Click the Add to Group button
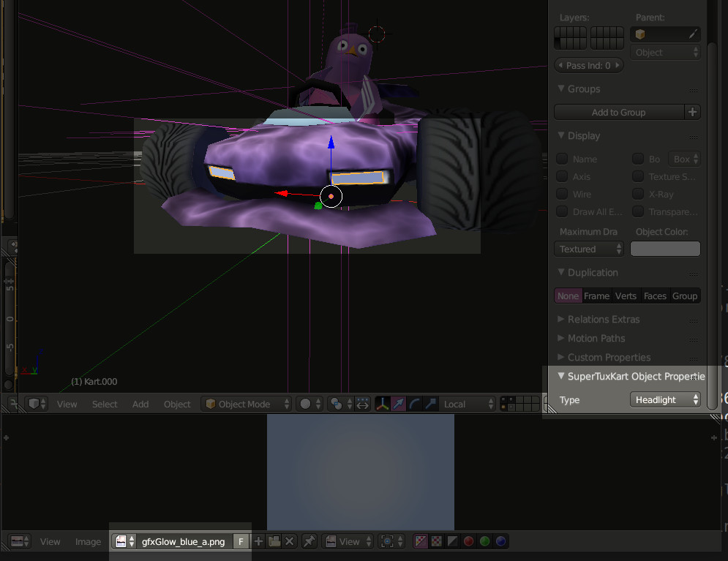Image resolution: width=728 pixels, height=561 pixels. [x=618, y=112]
